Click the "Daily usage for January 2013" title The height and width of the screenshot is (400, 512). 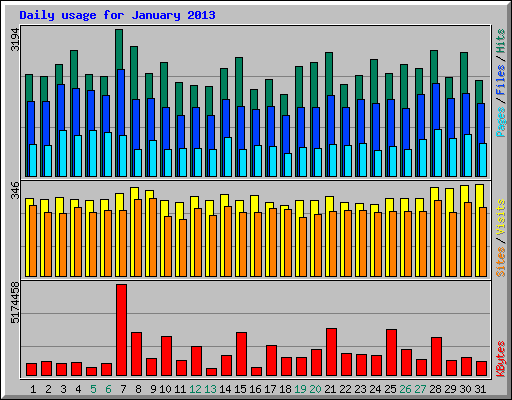[117, 15]
